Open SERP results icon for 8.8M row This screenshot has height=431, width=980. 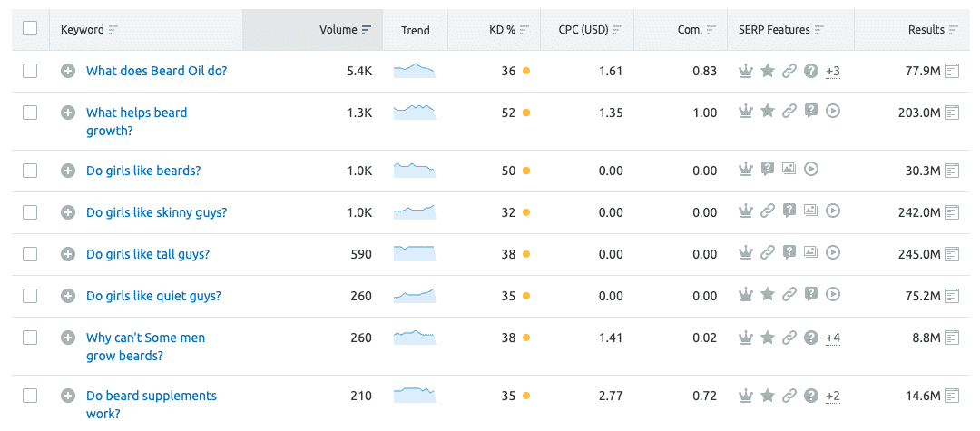952,338
